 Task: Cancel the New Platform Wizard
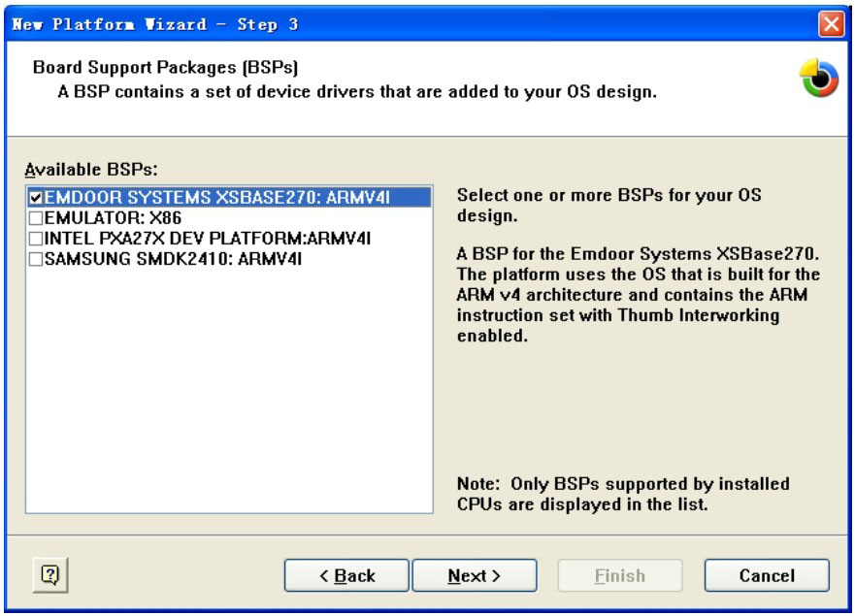click(x=767, y=575)
